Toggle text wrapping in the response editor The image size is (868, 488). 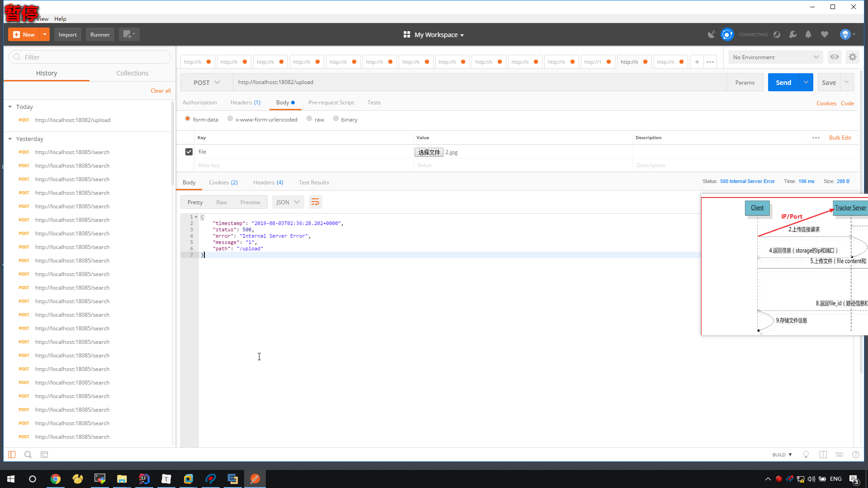tap(315, 202)
